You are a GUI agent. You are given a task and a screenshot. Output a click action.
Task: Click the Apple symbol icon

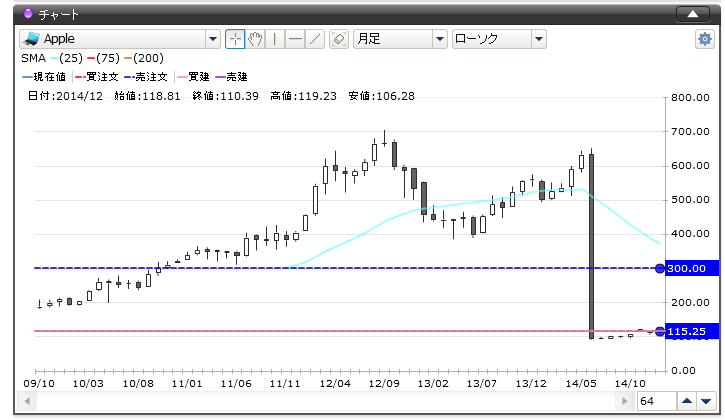(31, 39)
